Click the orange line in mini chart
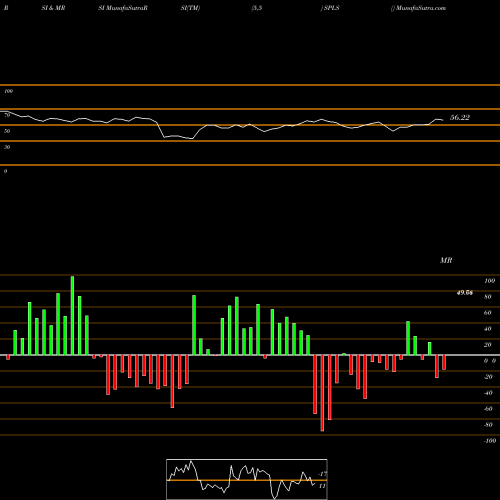Viewport: 500px width, 500px height. (x=247, y=480)
